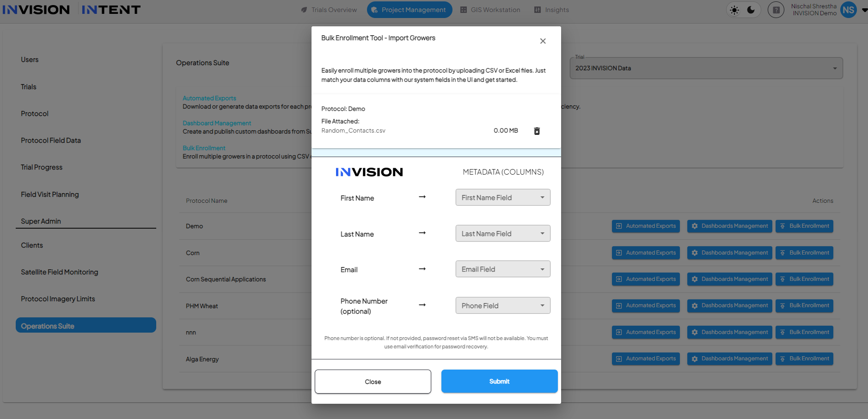Viewport: 868px width, 419px height.
Task: Open Field Visit Planning in sidebar
Action: (x=50, y=194)
